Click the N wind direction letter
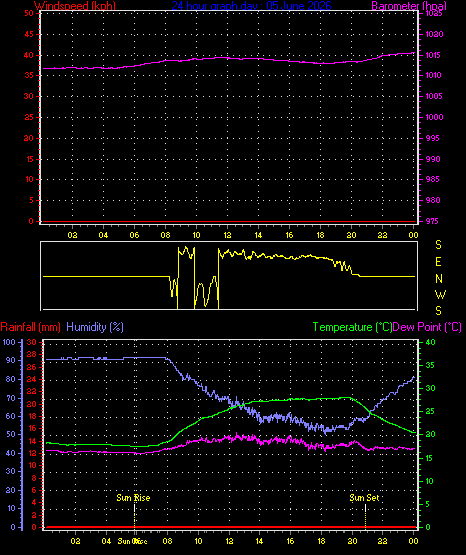Screen dimensions: 466x555 439,279
